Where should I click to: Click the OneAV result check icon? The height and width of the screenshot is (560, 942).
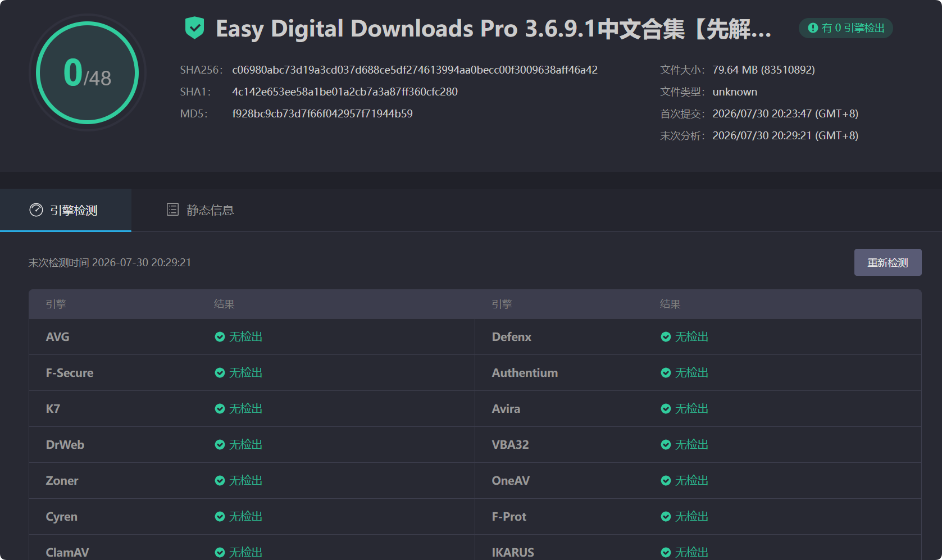click(666, 481)
